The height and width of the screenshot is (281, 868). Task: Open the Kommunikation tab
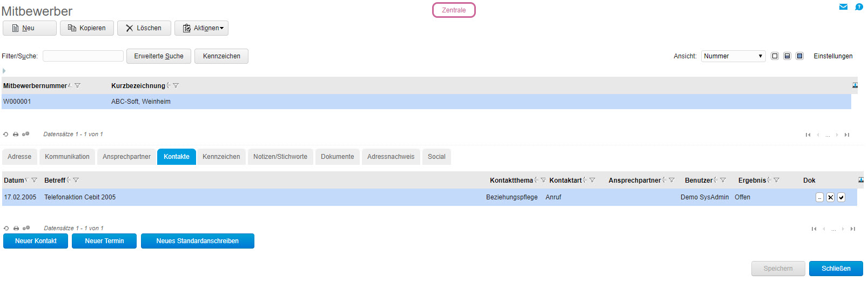click(67, 157)
